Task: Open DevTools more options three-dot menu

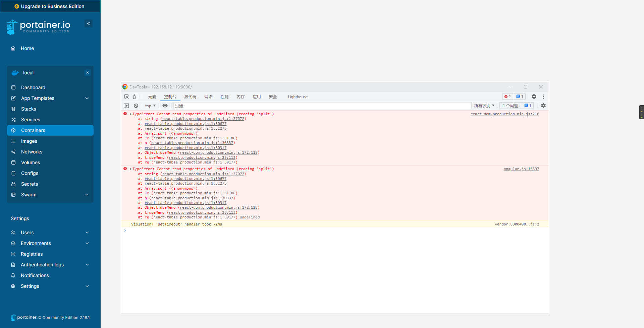Action: tap(543, 96)
